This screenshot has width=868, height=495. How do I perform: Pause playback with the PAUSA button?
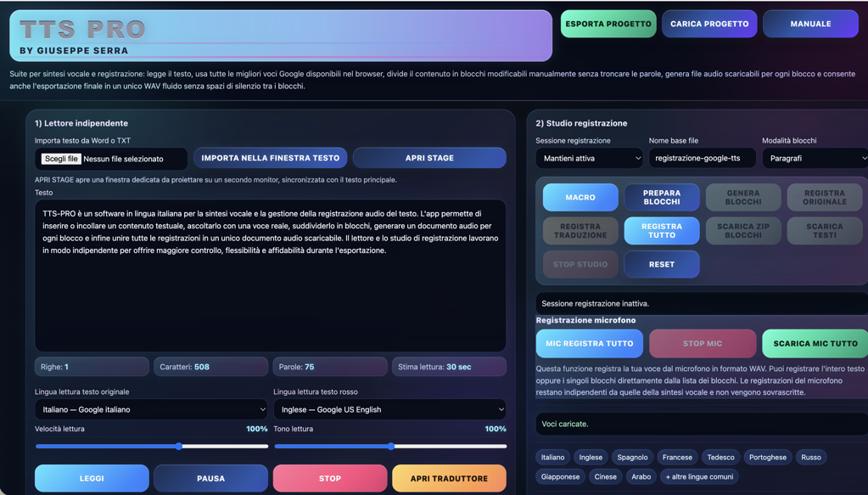pos(211,478)
